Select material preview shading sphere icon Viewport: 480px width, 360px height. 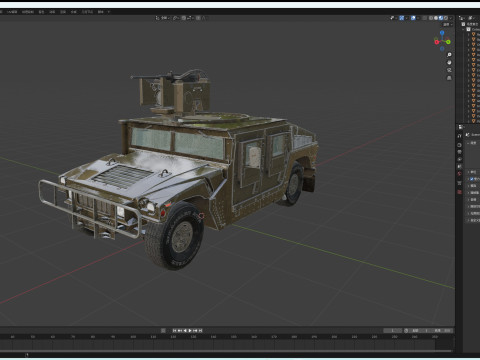pos(441,18)
